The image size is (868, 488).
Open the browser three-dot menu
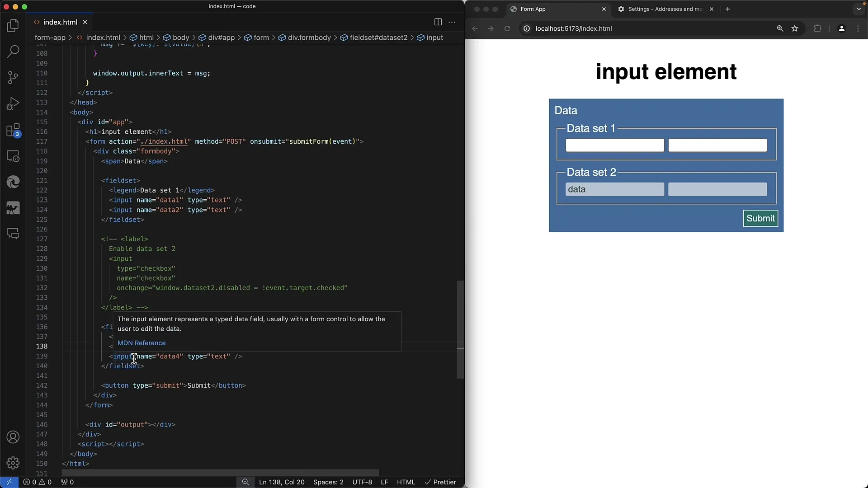coord(858,28)
